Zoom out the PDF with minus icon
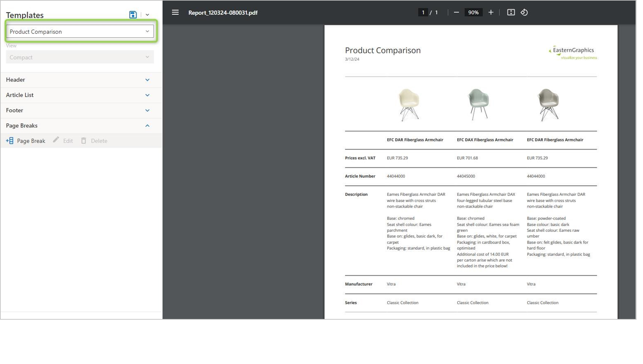643x364 pixels. [x=456, y=12]
